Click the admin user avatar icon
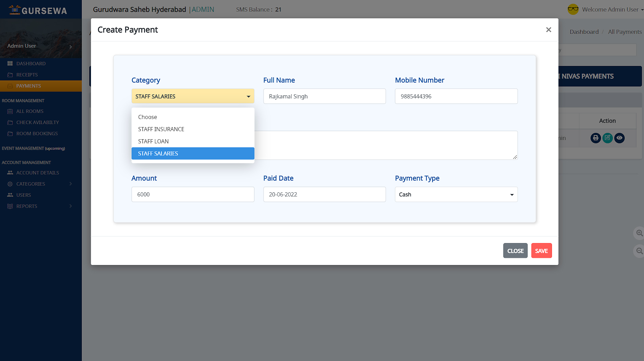This screenshot has height=361, width=644. click(x=573, y=9)
